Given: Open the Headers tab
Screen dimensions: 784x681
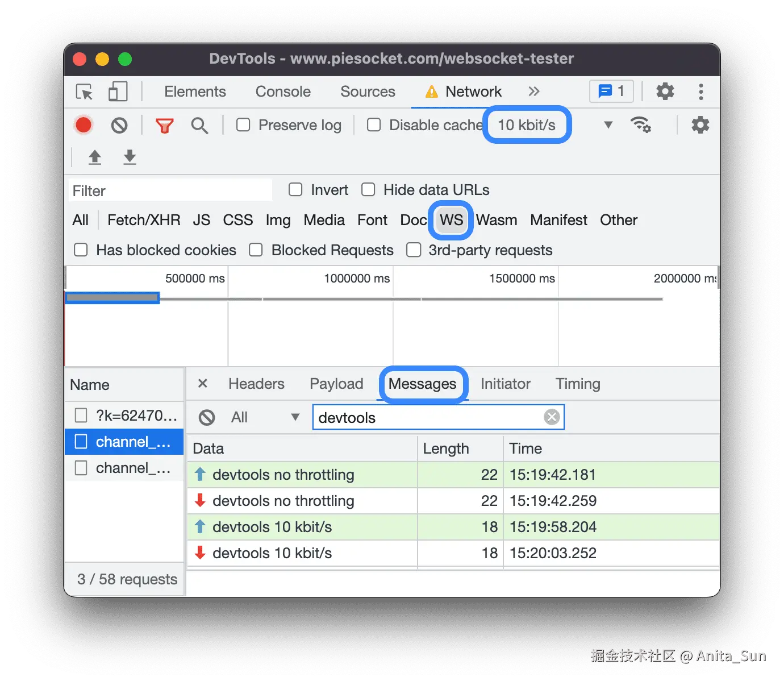Looking at the screenshot, I should click(256, 384).
